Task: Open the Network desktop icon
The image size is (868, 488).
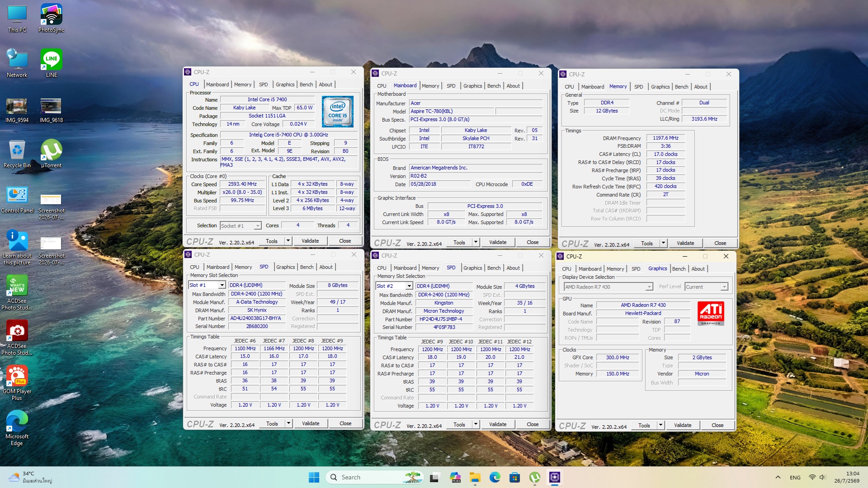Action: click(x=17, y=64)
